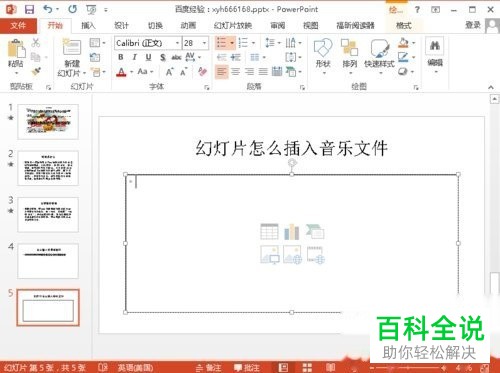
Task: Insert picture from file icon in placeholder
Action: click(x=269, y=255)
